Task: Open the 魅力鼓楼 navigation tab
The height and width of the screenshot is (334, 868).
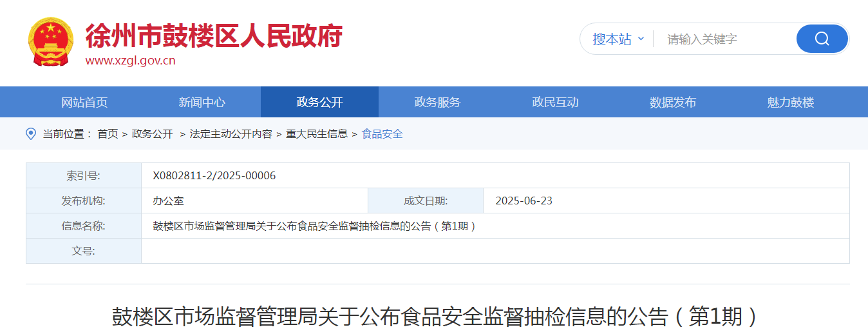Action: 791,102
